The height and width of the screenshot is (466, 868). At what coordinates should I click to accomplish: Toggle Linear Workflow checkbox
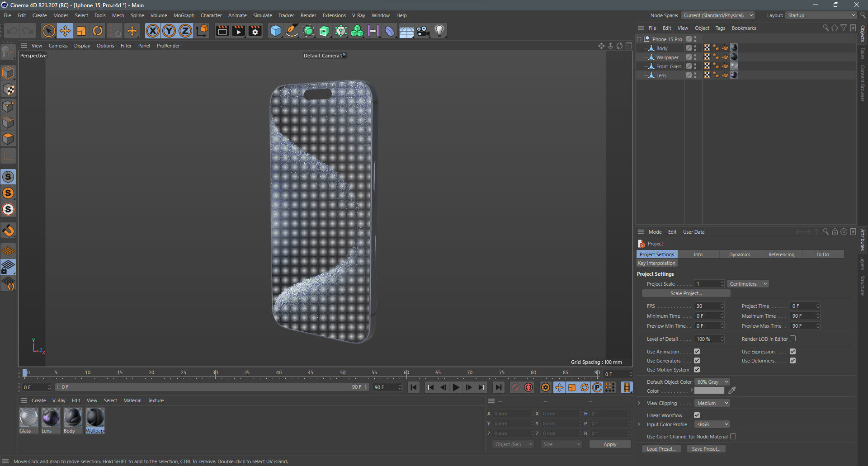coord(697,415)
